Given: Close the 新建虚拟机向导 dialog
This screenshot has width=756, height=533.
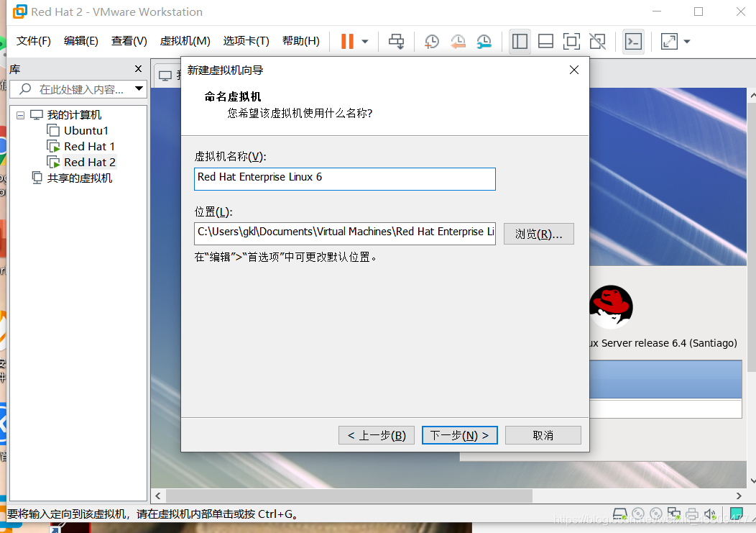Looking at the screenshot, I should [x=573, y=70].
